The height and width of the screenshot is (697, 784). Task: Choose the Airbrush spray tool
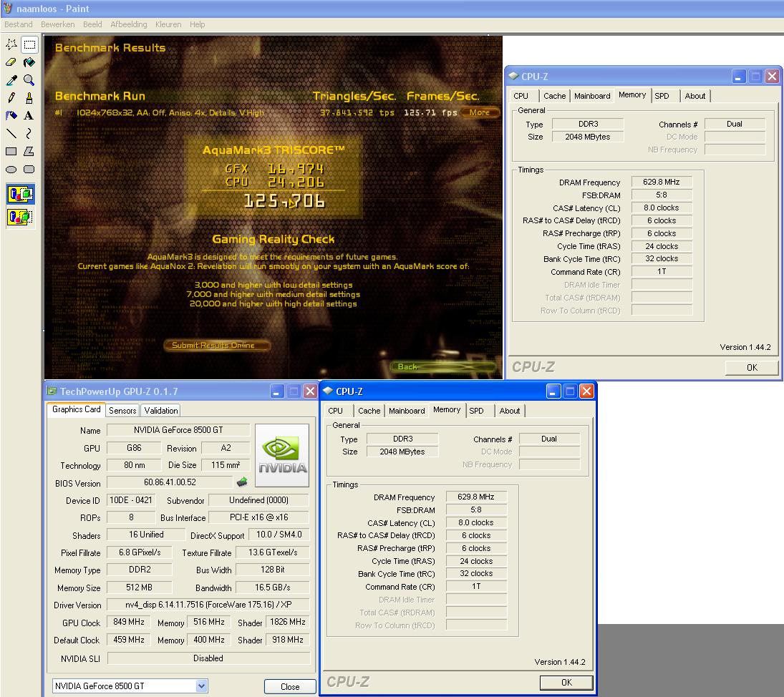(x=11, y=115)
